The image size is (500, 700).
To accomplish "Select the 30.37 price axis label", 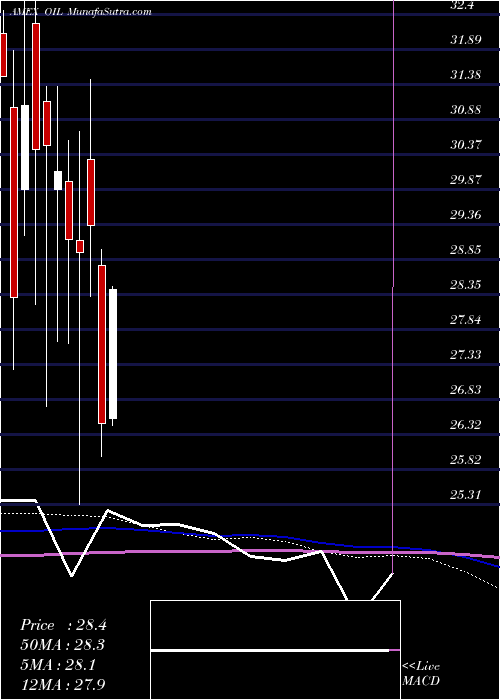I will pos(466,145).
